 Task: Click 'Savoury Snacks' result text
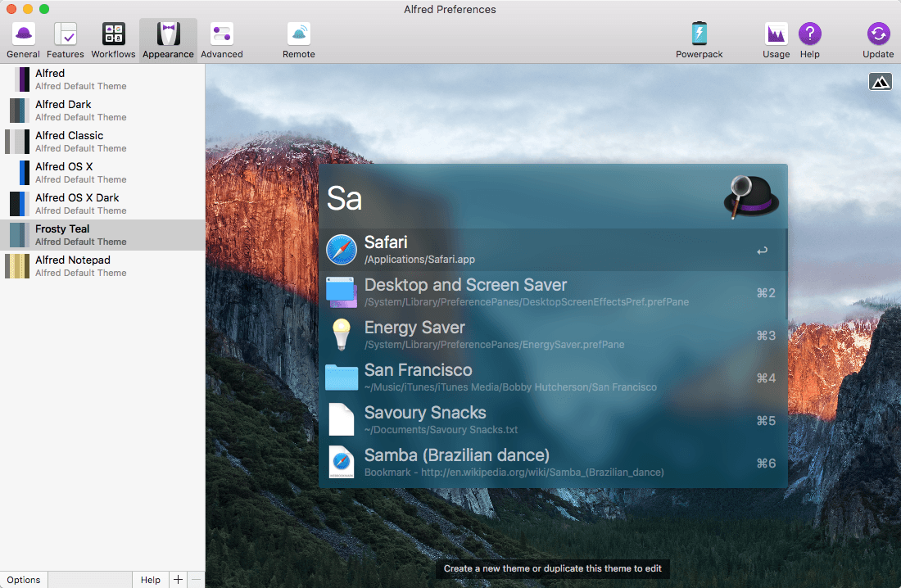tap(425, 412)
